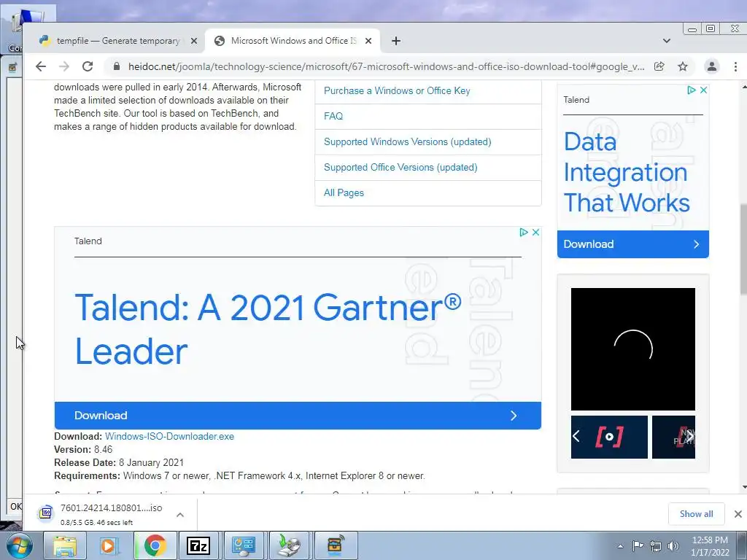Show hidden system tray icons
Image resolution: width=747 pixels, height=560 pixels.
(x=620, y=546)
